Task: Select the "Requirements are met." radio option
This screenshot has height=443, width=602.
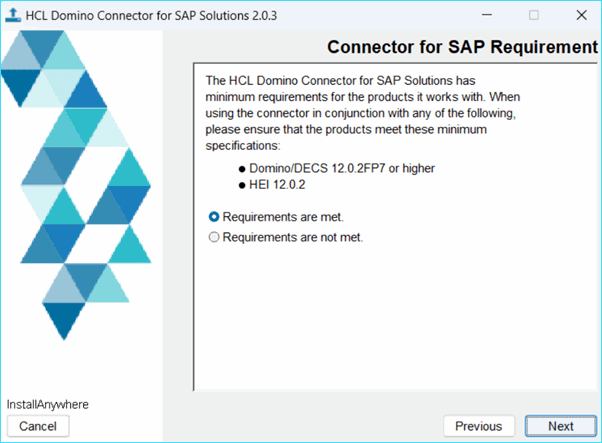Action: pyautogui.click(x=214, y=216)
